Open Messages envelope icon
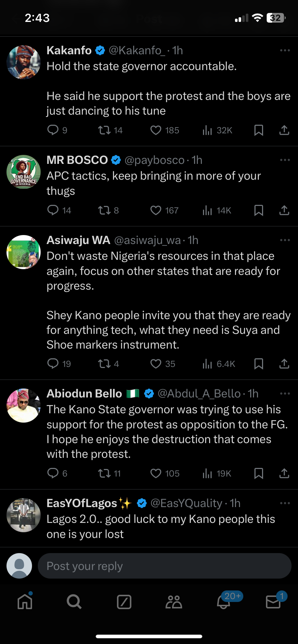 click(x=273, y=602)
